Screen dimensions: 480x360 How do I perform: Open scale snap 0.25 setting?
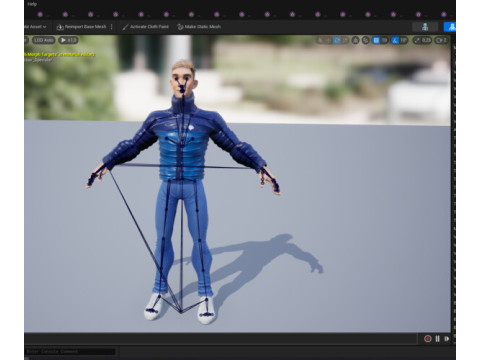click(x=422, y=40)
